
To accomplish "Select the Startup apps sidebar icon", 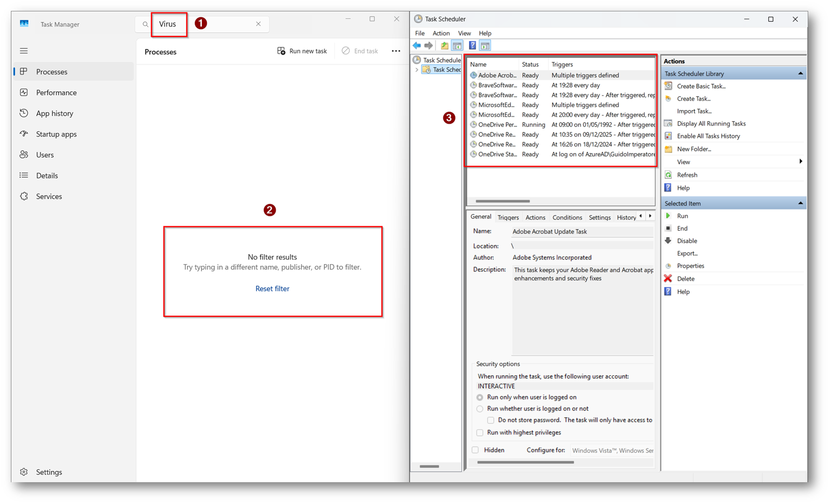I will [24, 134].
